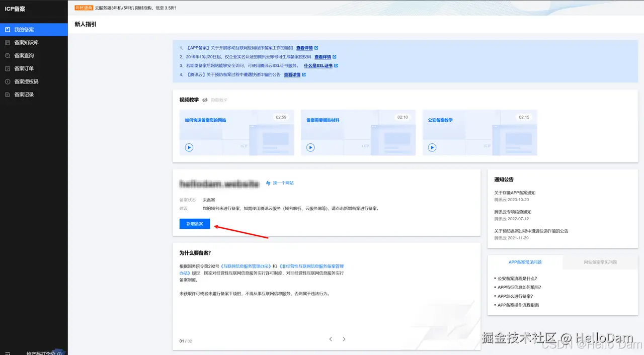
Task: Click the 换一个网站 swap icon
Action: [267, 183]
